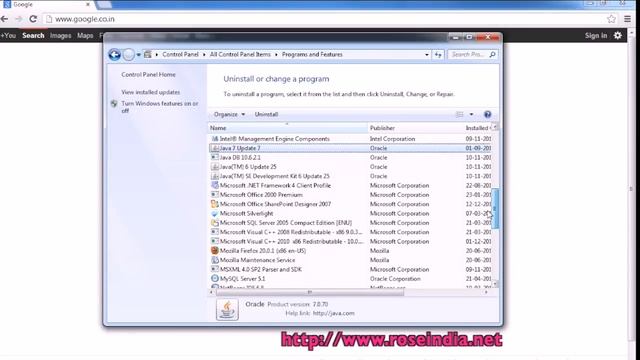The image size is (640, 360).
Task: Click All Control Panel Items breadcrumb
Action: (x=240, y=54)
